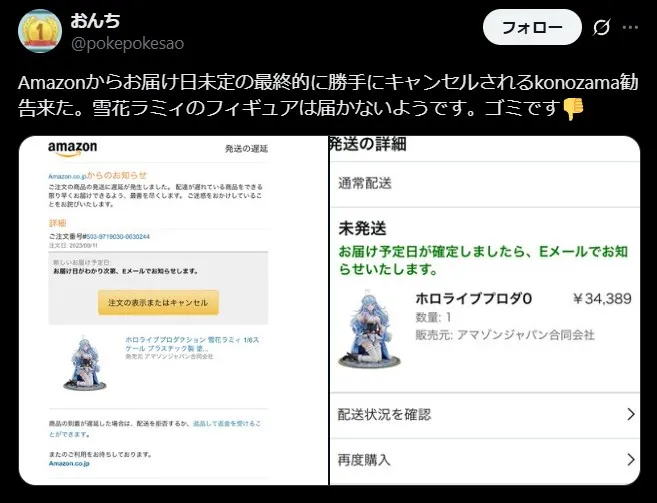
Task: Open the ホロライブプロダクション 雪花ラミィ product link
Action: coord(192,344)
